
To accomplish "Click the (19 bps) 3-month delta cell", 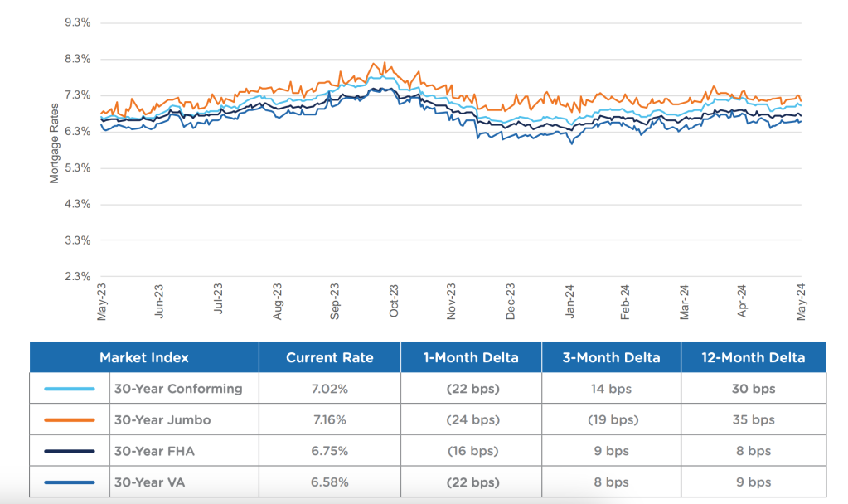I will 612,420.
